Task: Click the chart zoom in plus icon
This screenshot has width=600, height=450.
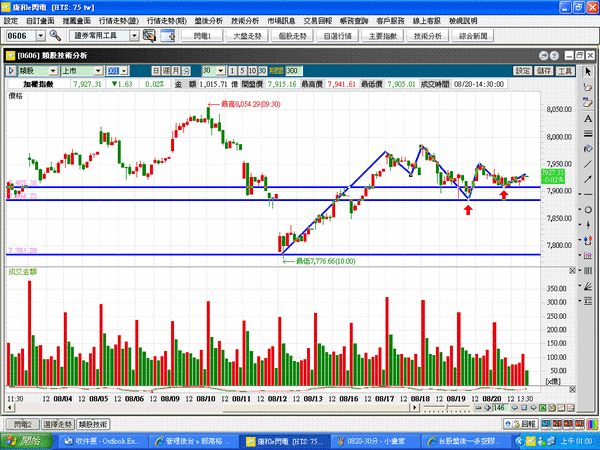Action: point(487,408)
